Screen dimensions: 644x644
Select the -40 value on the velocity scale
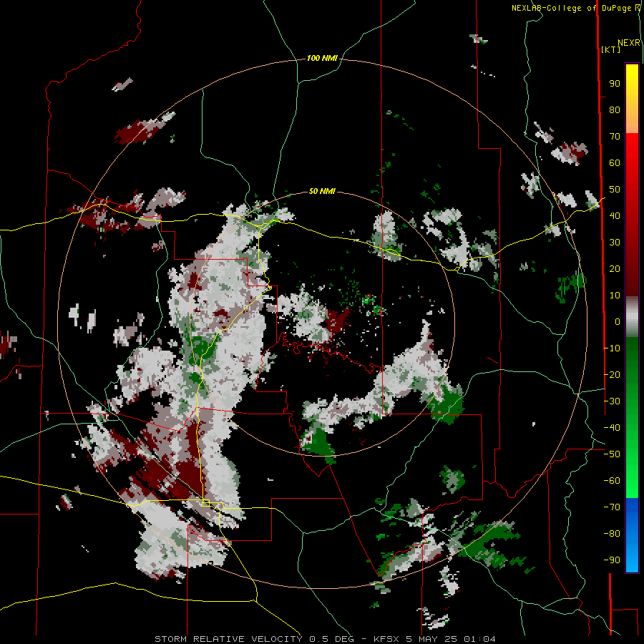pyautogui.click(x=612, y=428)
